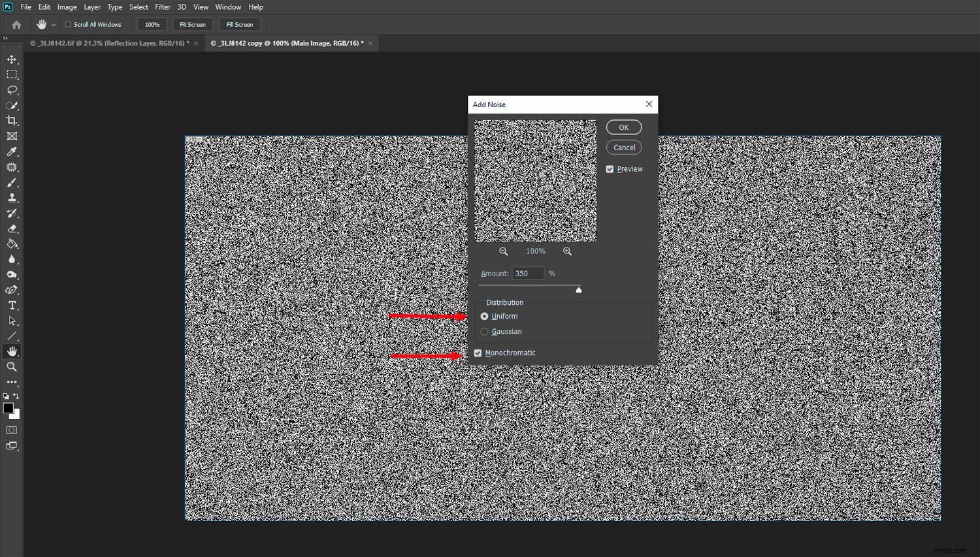Screen dimensions: 980x557
Task: Select the Brush tool
Action: point(12,183)
